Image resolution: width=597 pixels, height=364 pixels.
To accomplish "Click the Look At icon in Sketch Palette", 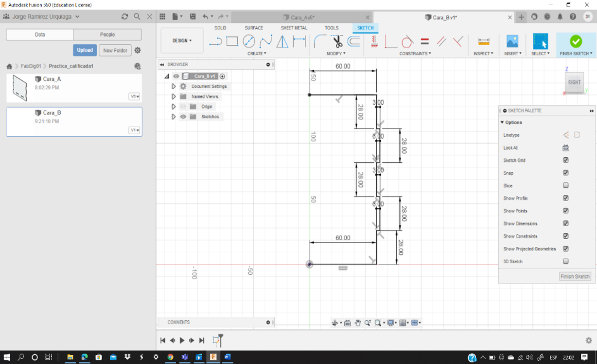I will 566,148.
